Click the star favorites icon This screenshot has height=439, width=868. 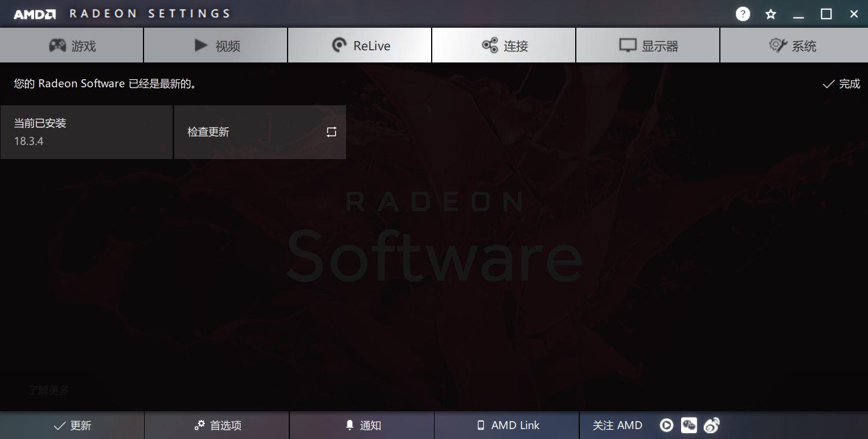[x=771, y=14]
